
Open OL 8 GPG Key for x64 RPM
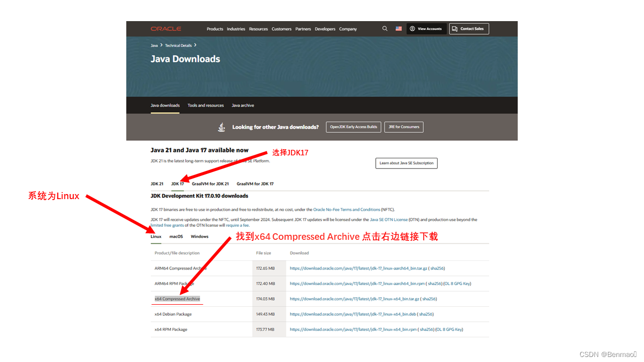(x=449, y=330)
